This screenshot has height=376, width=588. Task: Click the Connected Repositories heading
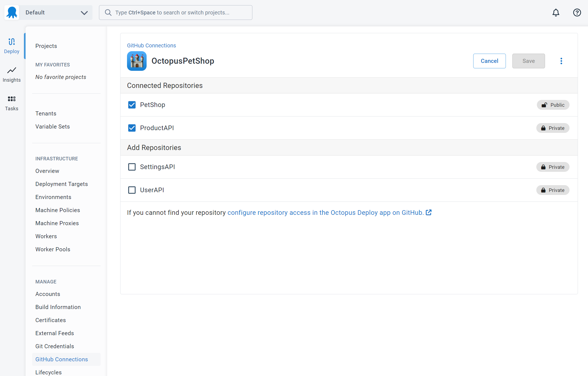[165, 85]
